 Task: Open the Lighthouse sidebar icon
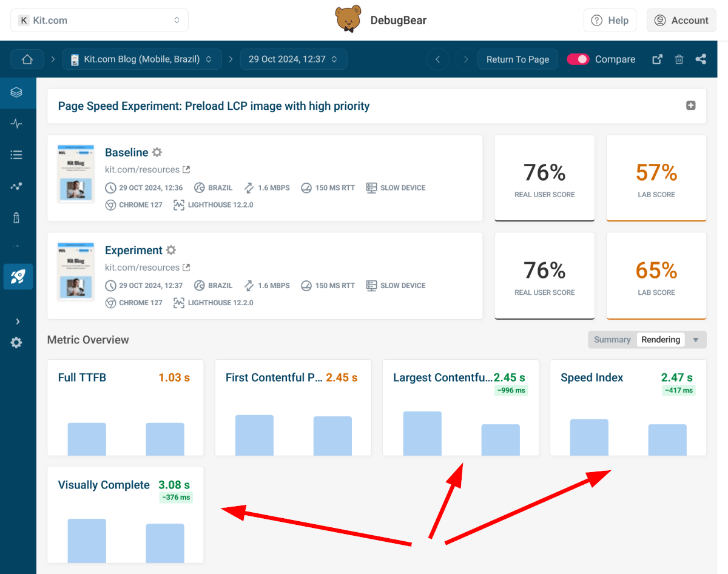(16, 218)
